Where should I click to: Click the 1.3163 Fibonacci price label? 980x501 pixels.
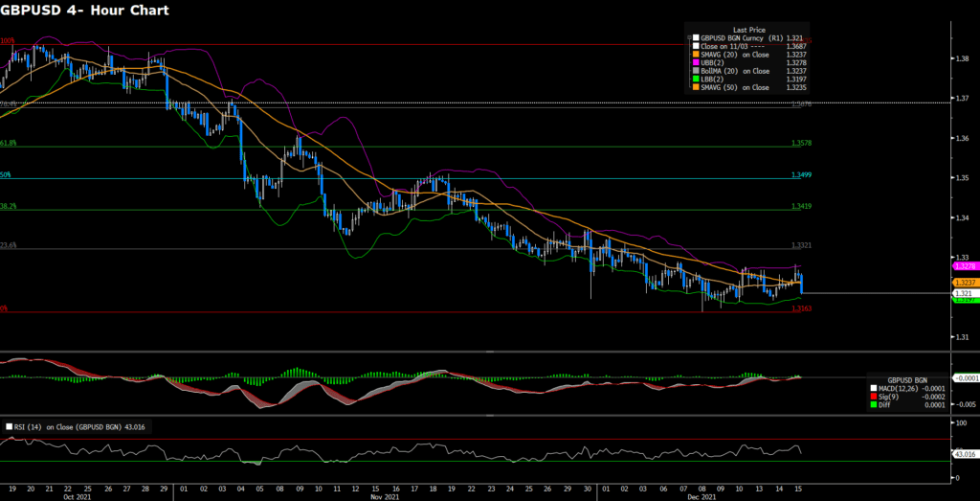coord(801,309)
